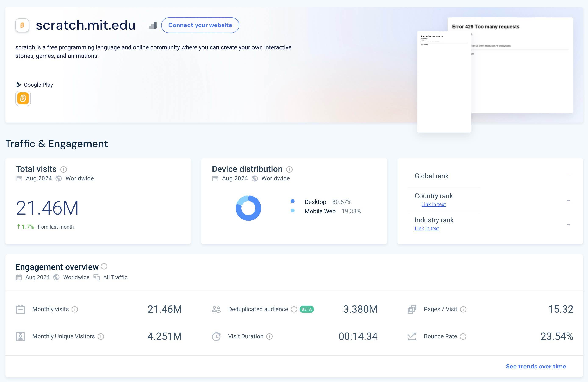Open the Scratch app icon under Google Play
Image resolution: width=588 pixels, height=382 pixels.
(23, 98)
